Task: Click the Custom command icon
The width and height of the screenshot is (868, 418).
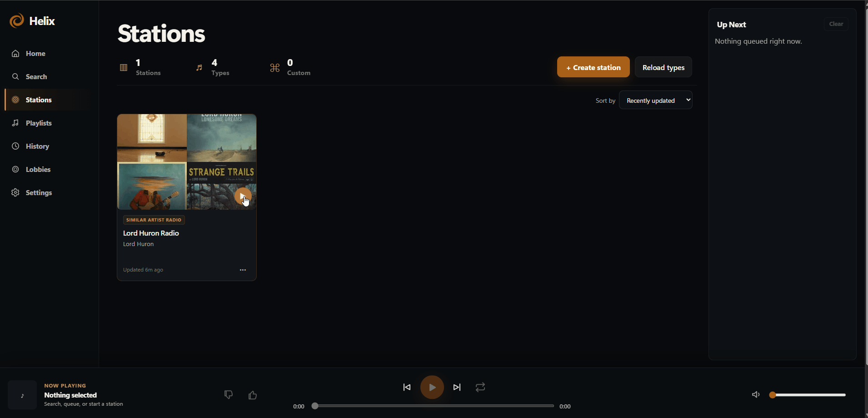Action: (x=275, y=68)
